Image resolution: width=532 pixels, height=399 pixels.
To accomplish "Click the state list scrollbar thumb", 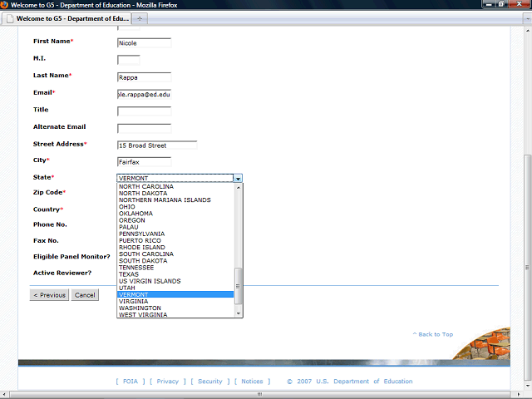I will point(239,286).
